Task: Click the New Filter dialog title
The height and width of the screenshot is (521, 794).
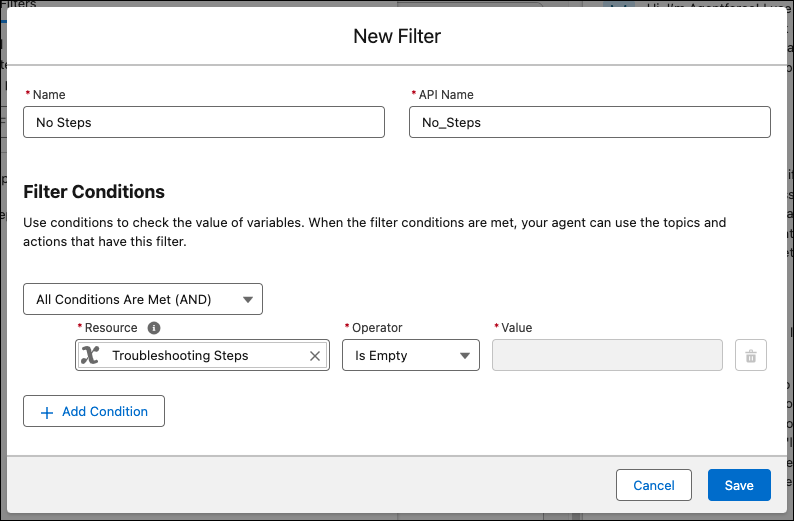Action: coord(397,37)
